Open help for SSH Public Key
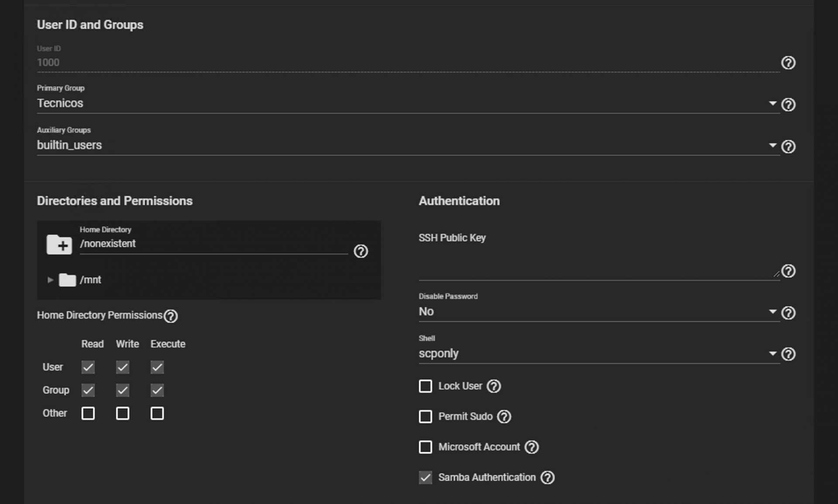The image size is (838, 504). pos(788,271)
